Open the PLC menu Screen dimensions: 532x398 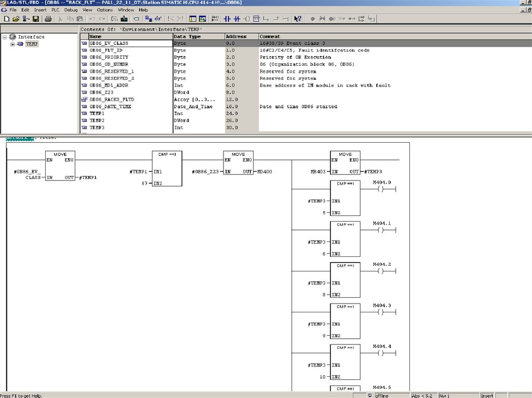coord(55,10)
